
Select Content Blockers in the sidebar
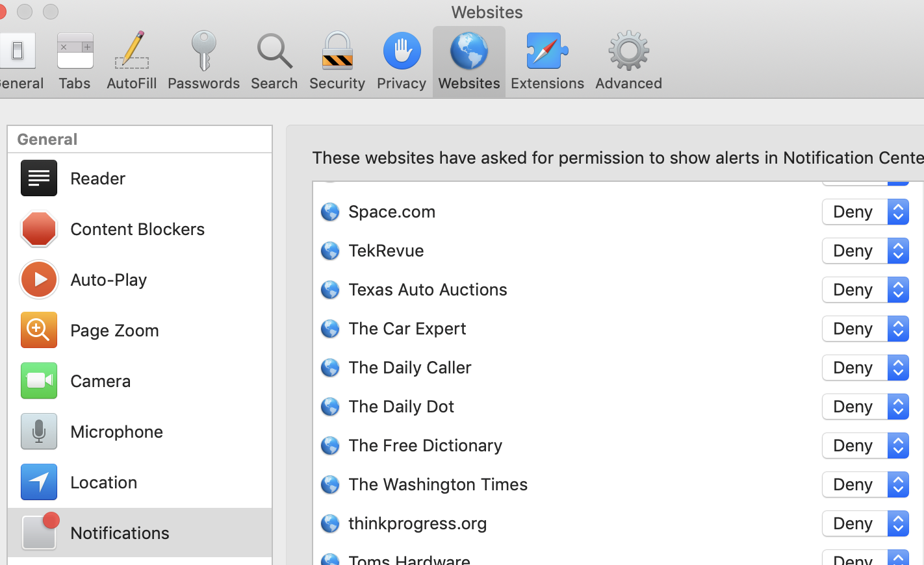point(140,229)
